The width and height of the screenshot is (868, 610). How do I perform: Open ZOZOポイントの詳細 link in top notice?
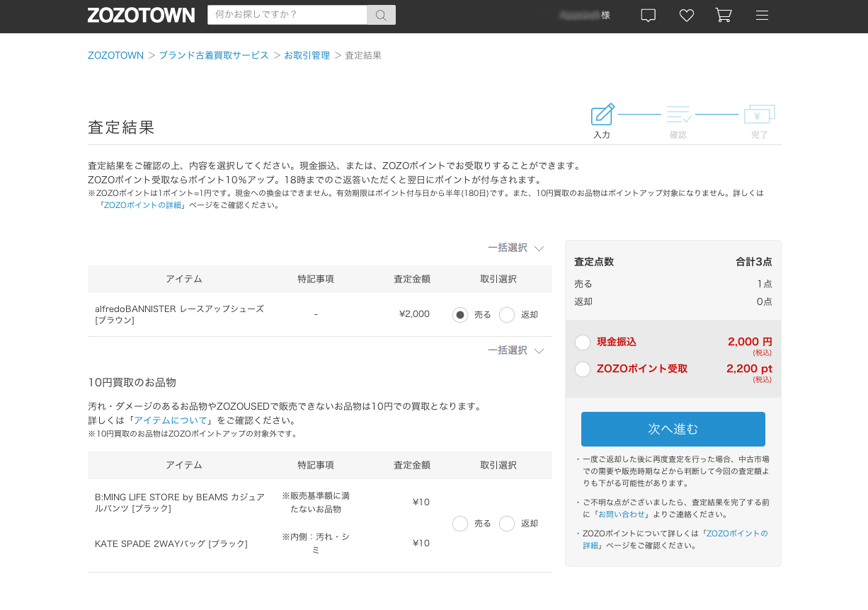point(142,205)
